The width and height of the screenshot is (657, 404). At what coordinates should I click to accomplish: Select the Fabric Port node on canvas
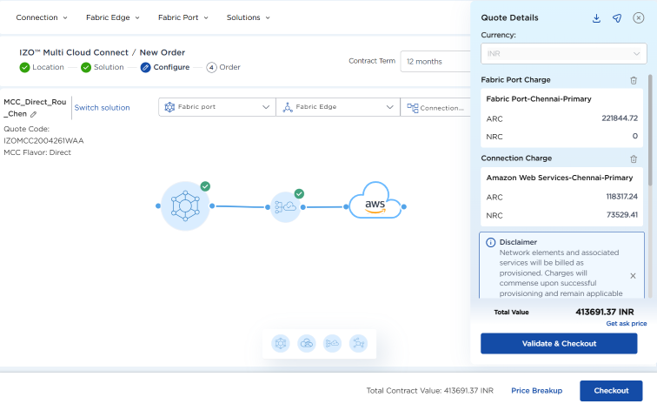coord(185,206)
